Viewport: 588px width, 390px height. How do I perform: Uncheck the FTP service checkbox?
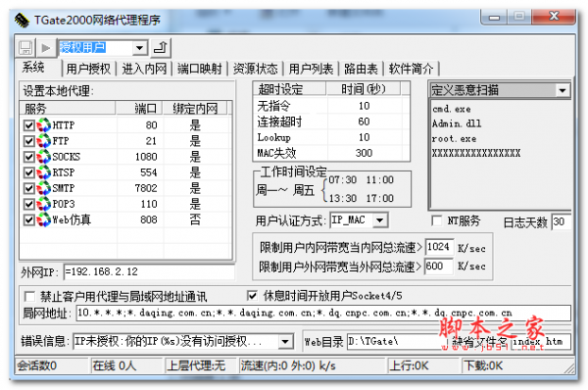(28, 141)
